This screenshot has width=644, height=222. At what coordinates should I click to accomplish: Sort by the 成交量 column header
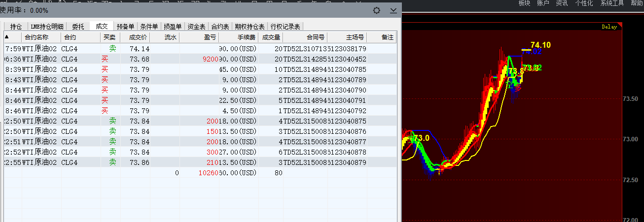click(x=271, y=37)
